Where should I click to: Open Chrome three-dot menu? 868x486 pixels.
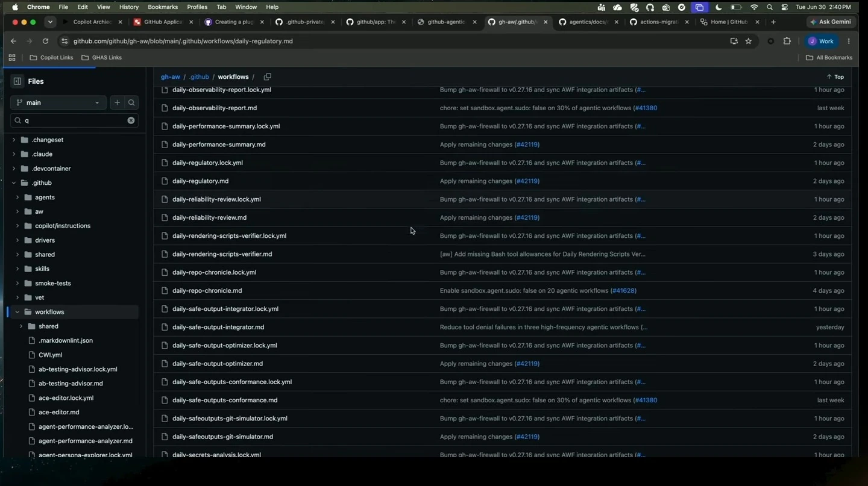point(849,41)
